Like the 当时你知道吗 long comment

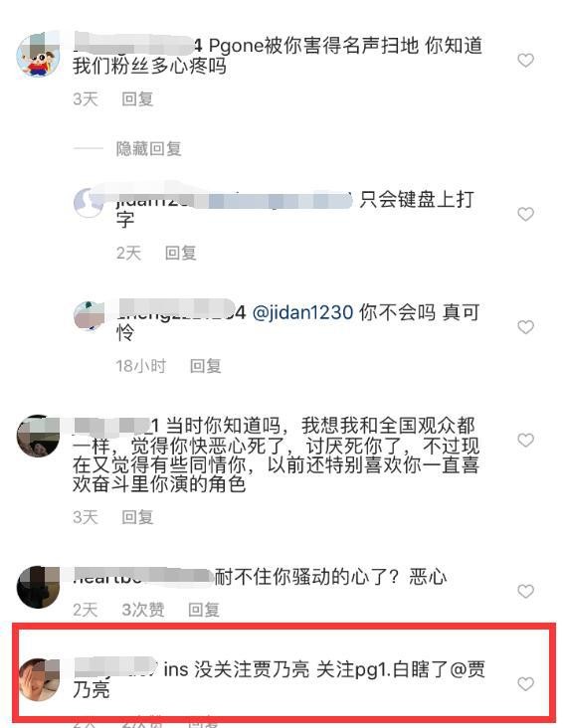[525, 440]
